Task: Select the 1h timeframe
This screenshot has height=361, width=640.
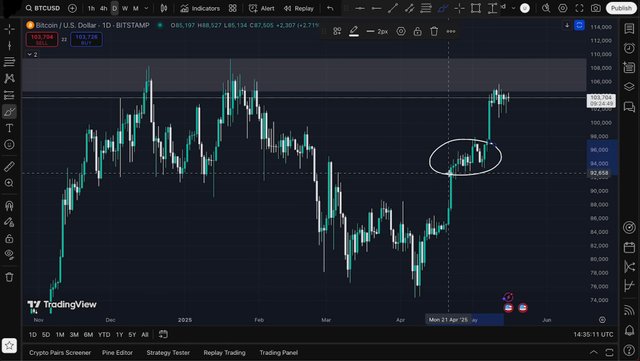Action: 91,8
